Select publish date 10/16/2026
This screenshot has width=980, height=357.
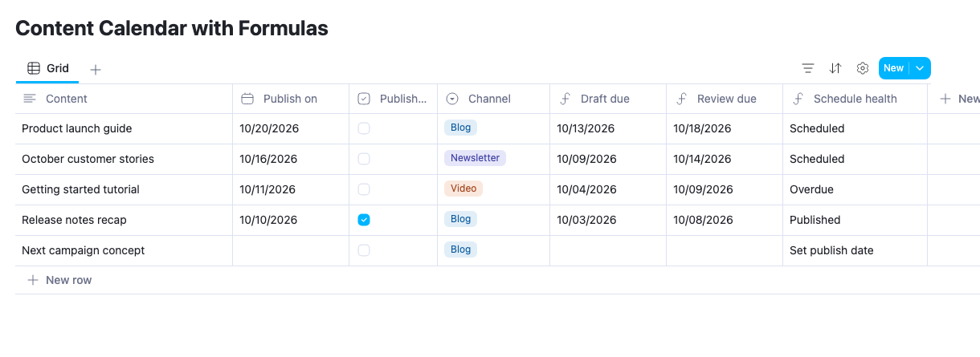pos(291,159)
